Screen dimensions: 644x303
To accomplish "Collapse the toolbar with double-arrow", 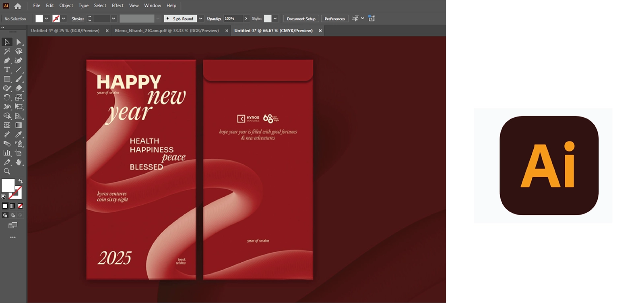I will coord(3,27).
